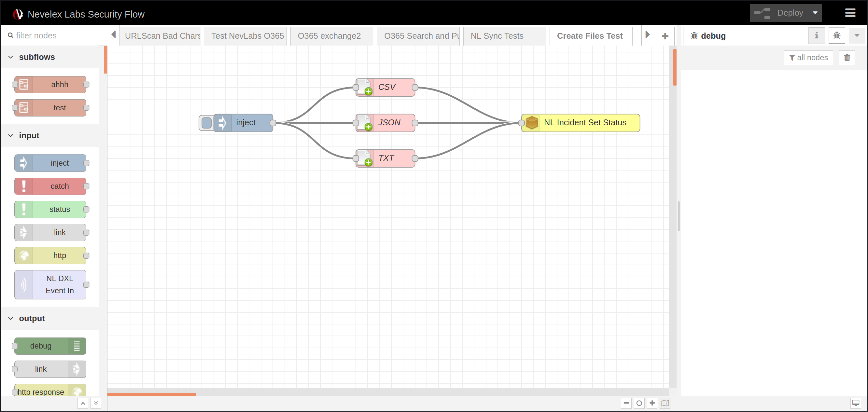Open the info sidebar tab icon
The height and width of the screenshot is (412, 868).
click(x=817, y=36)
